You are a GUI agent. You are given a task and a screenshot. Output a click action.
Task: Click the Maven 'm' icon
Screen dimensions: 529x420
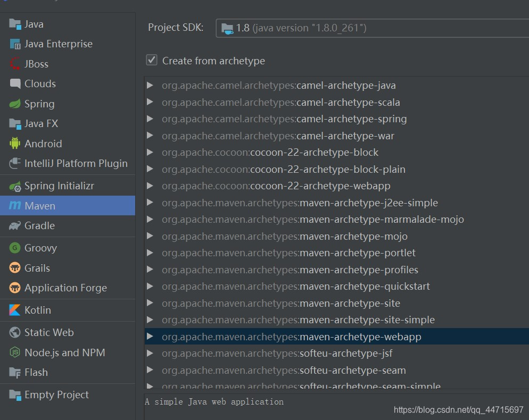click(15, 205)
